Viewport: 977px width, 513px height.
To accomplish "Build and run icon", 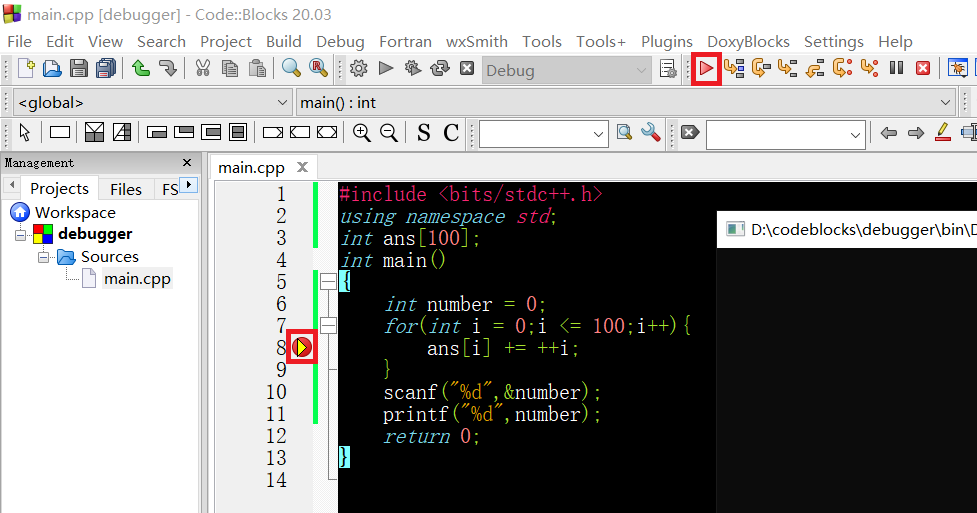I will [x=412, y=68].
